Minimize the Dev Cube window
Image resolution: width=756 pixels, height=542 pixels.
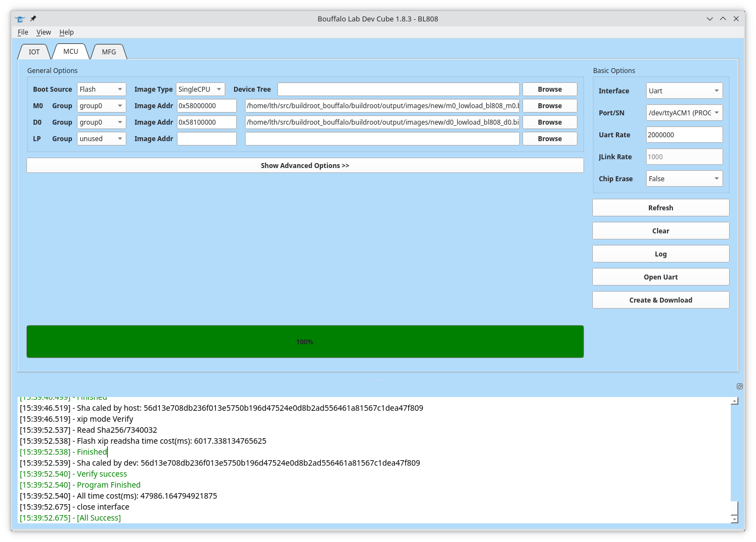[x=710, y=19]
